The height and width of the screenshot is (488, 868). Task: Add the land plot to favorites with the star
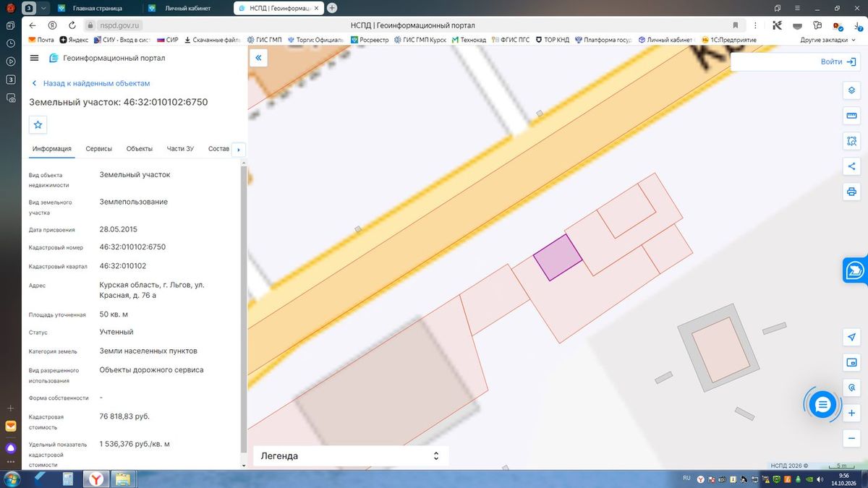pyautogui.click(x=38, y=125)
